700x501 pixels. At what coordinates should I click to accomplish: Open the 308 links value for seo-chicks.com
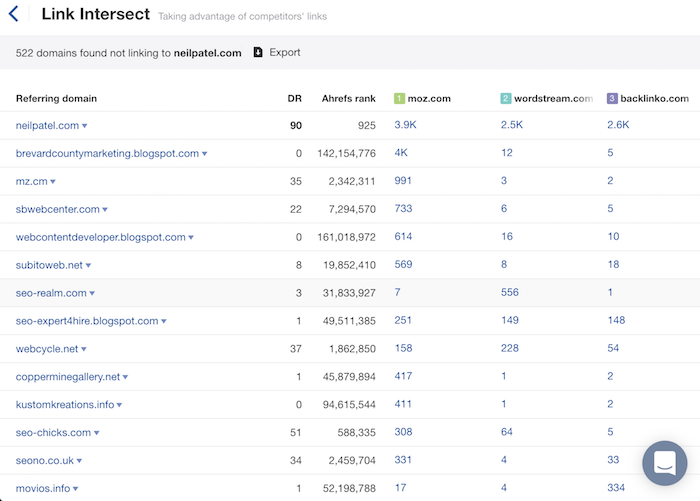point(403,432)
